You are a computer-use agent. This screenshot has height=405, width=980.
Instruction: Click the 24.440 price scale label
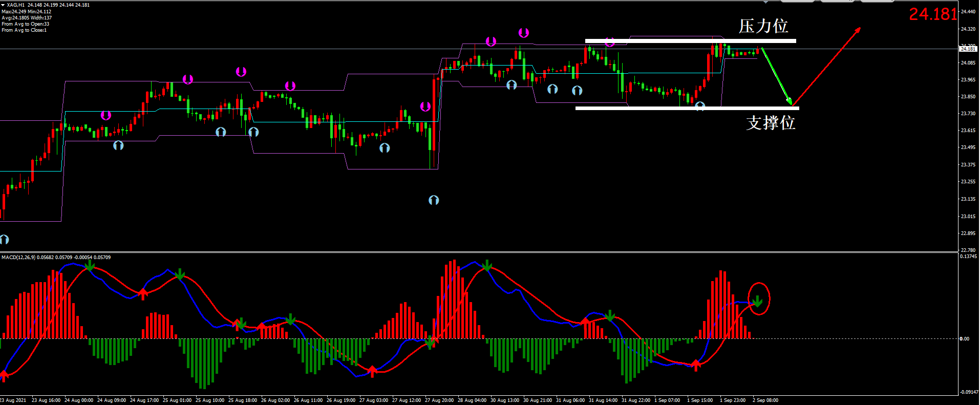pyautogui.click(x=968, y=12)
